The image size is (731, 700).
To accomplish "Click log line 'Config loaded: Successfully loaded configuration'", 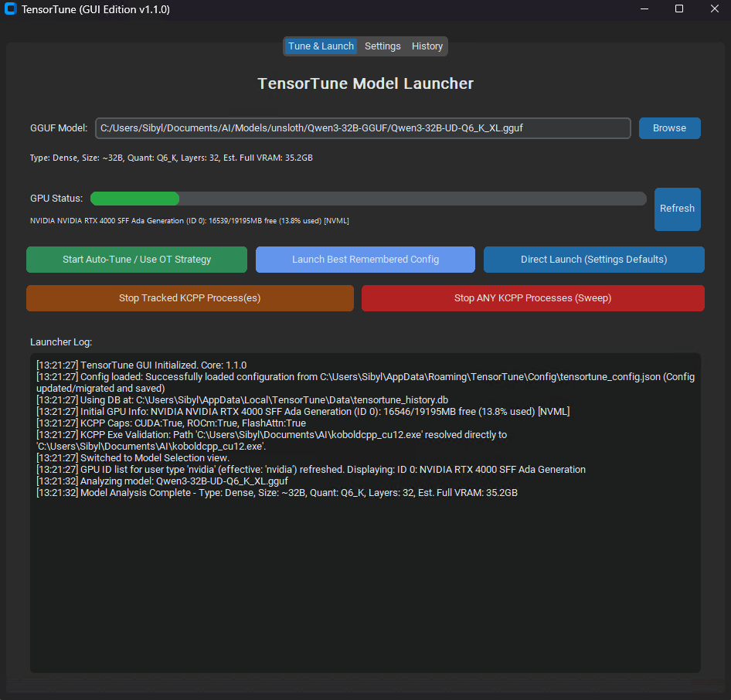I will point(365,382).
